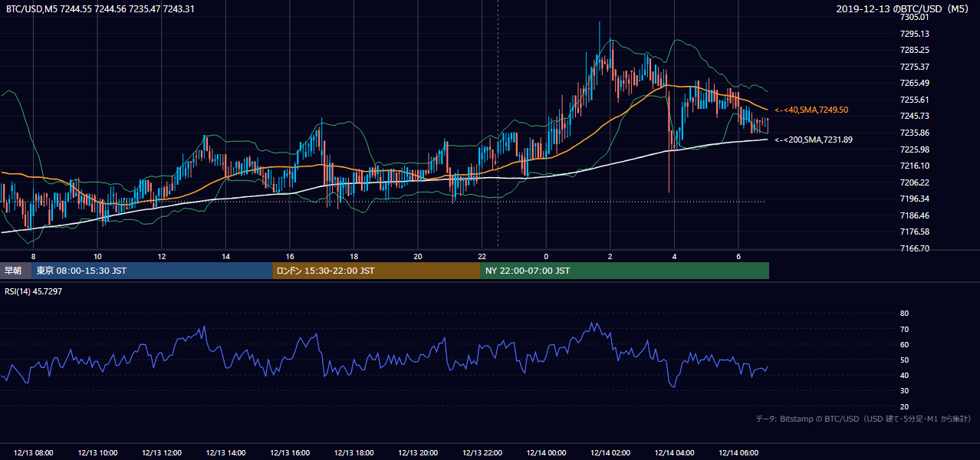This screenshot has height=460, width=980.
Task: Click price axis value 7255.61
Action: coord(914,100)
